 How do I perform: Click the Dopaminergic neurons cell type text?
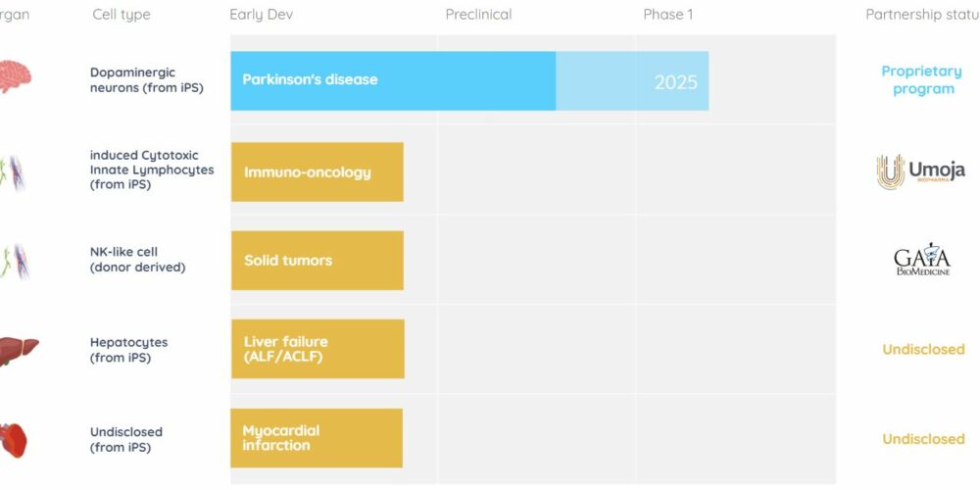tap(147, 80)
